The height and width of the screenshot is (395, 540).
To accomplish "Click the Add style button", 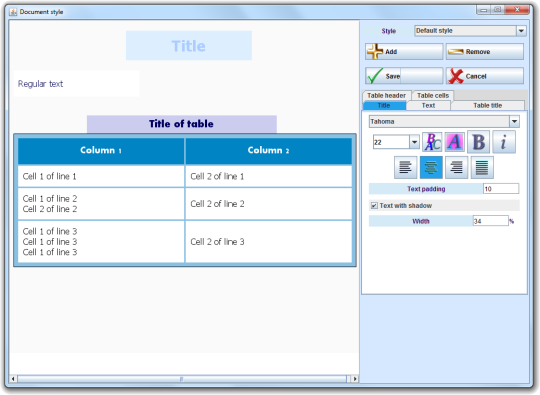I will [404, 52].
